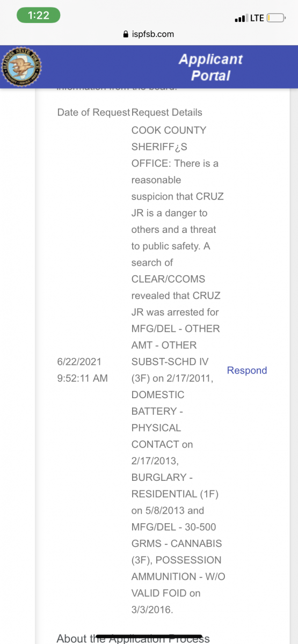Tap the Illinois State Police seal logo
Viewport: 298px width, 644px height.
21,67
